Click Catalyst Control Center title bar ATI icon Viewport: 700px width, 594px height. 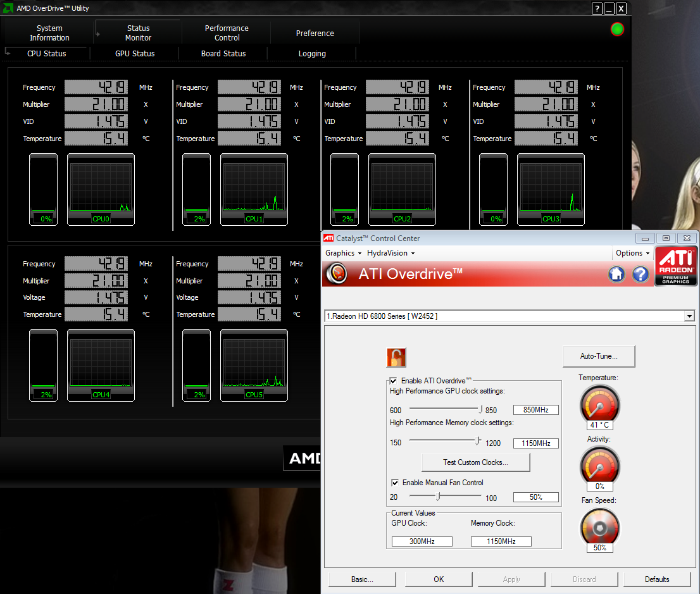click(328, 238)
